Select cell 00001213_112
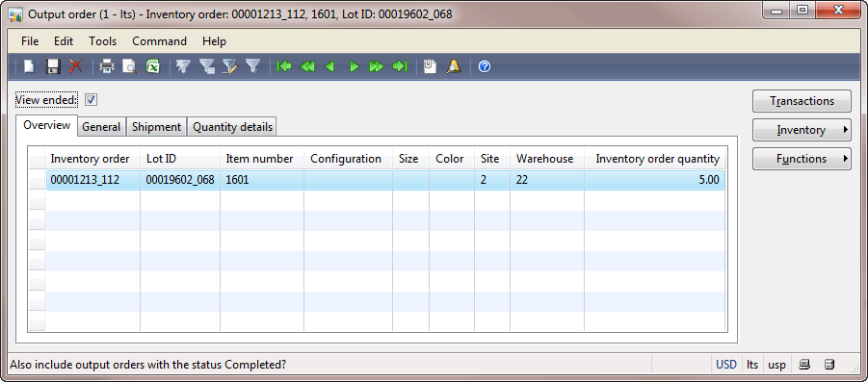The width and height of the screenshot is (868, 382). [92, 180]
